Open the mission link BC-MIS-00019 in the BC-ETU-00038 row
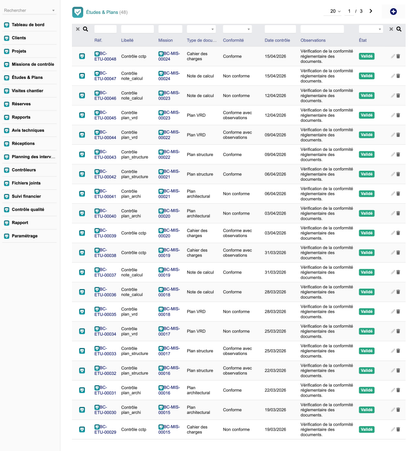Image resolution: width=416 pixels, height=451 pixels. [169, 253]
